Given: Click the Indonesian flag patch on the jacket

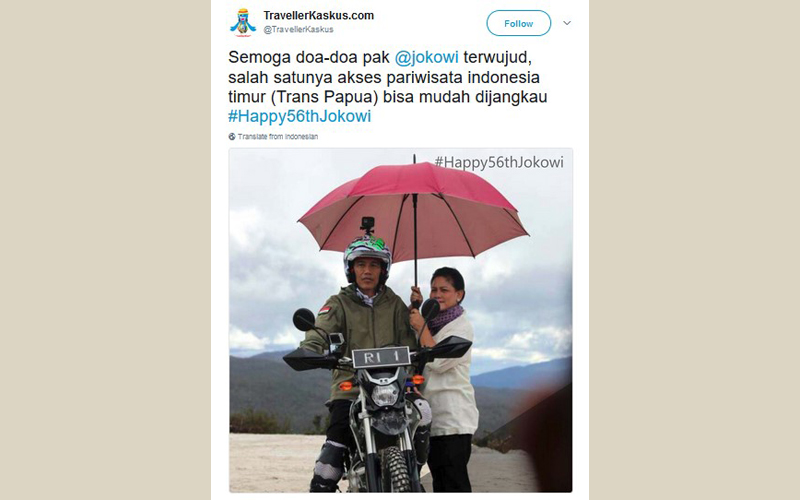Looking at the screenshot, I should point(325,310).
